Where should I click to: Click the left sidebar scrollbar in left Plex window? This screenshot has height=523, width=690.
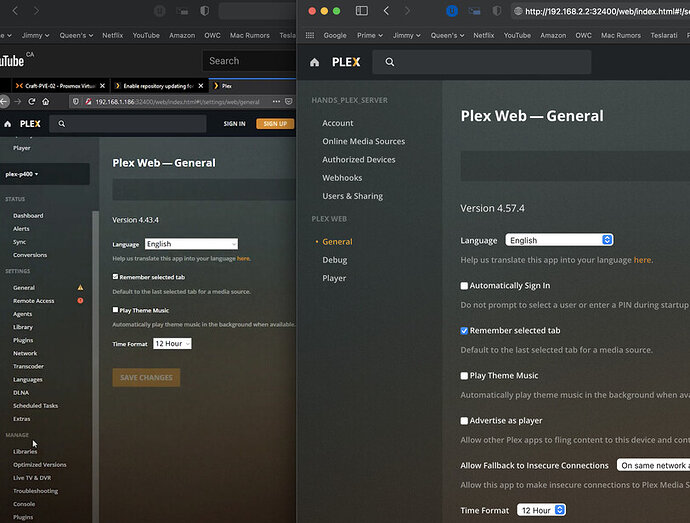pos(95,366)
